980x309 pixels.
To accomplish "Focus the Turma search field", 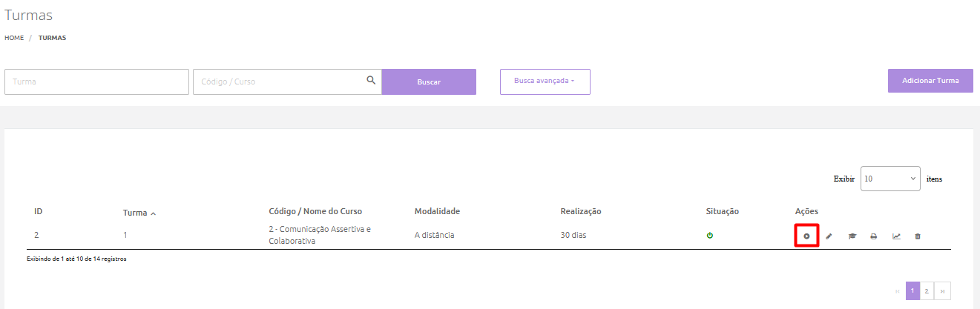I will pyautogui.click(x=96, y=82).
